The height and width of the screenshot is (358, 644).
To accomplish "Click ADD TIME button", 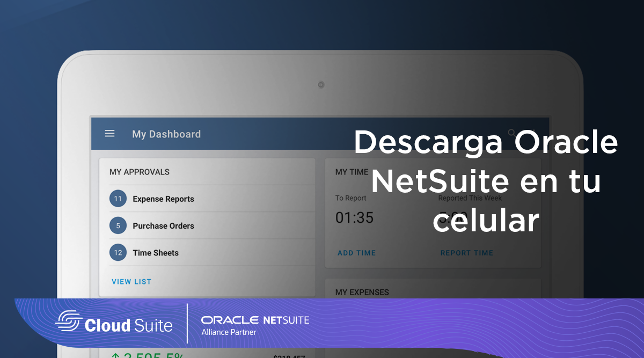I will (357, 253).
